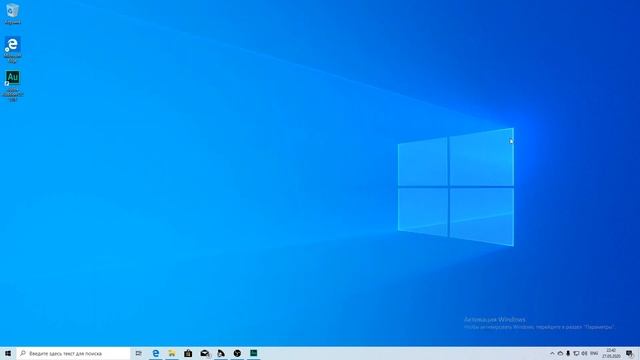Open the Action Center notifications

(x=630, y=353)
